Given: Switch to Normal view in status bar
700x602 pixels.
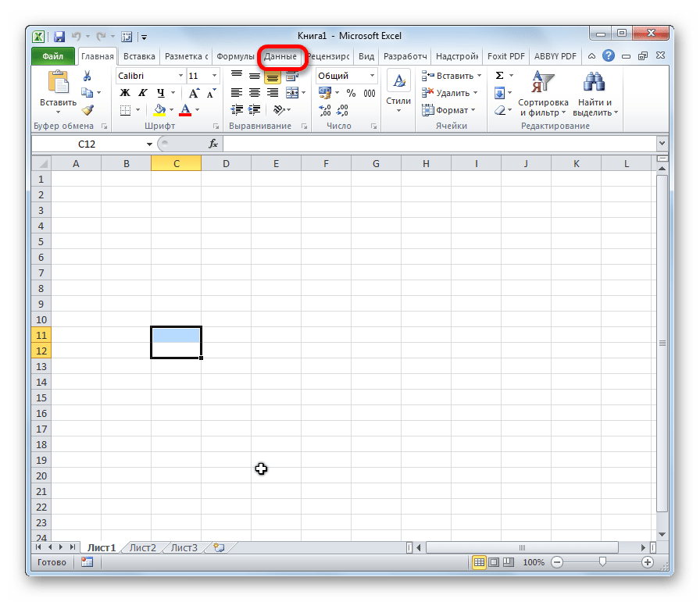Looking at the screenshot, I should click(x=479, y=562).
